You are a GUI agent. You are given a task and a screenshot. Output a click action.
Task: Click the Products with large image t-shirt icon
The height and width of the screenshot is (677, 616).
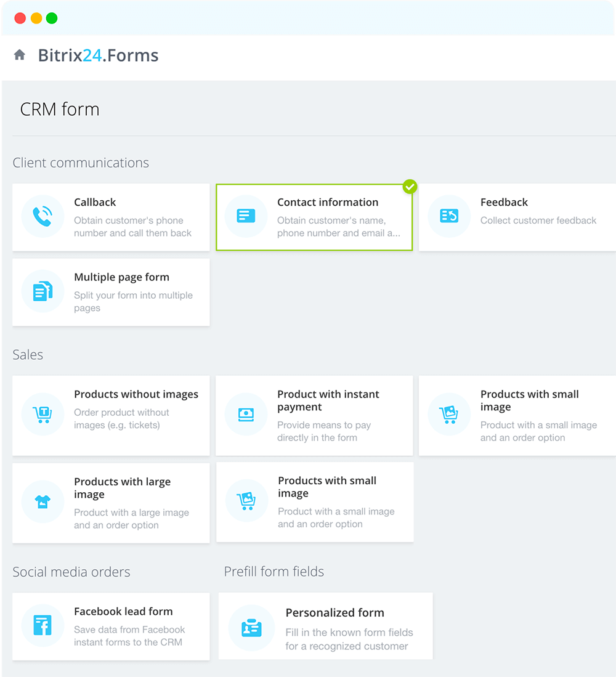tap(42, 502)
